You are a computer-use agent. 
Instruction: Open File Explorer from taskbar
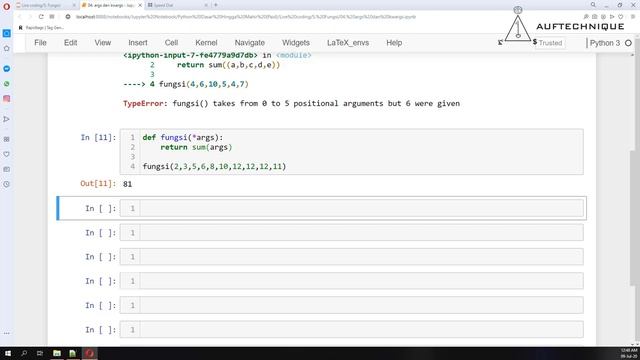coord(57,353)
